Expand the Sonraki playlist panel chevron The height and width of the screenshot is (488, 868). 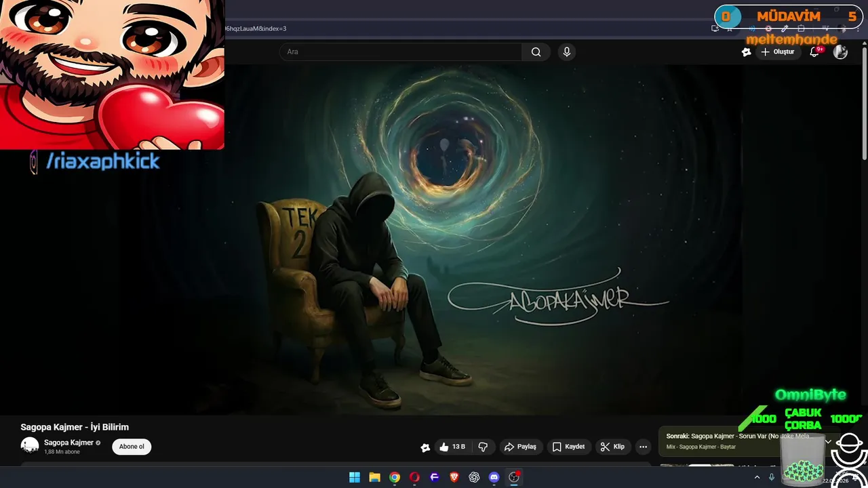point(828,441)
